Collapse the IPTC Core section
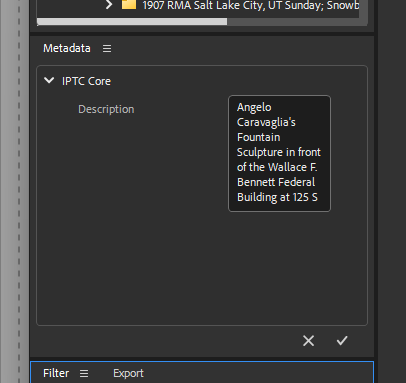 (49, 80)
